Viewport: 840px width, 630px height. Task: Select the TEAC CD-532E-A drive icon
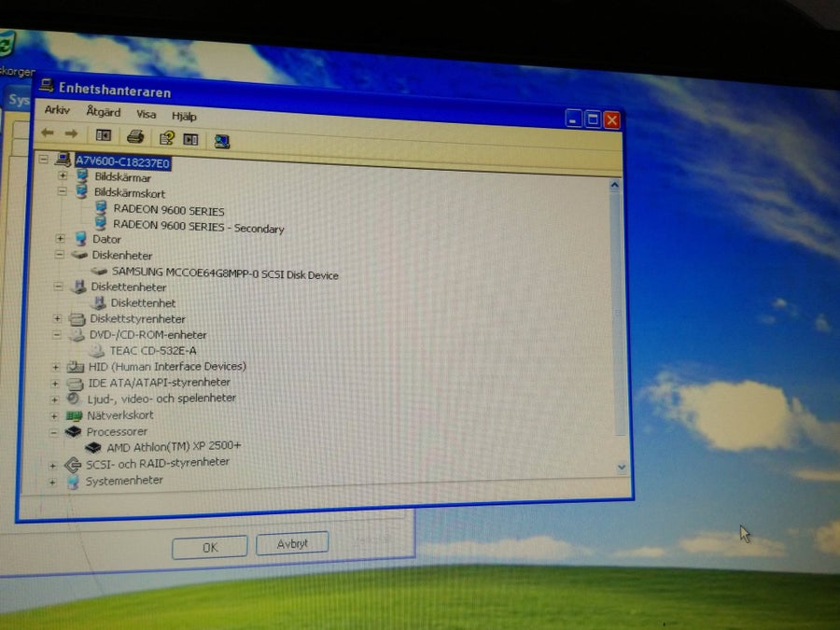pos(96,351)
